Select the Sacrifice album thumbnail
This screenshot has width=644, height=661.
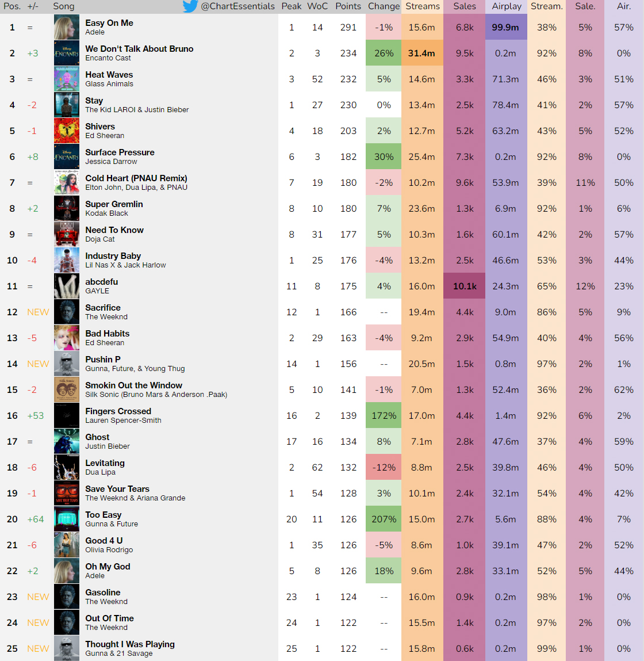pos(67,312)
